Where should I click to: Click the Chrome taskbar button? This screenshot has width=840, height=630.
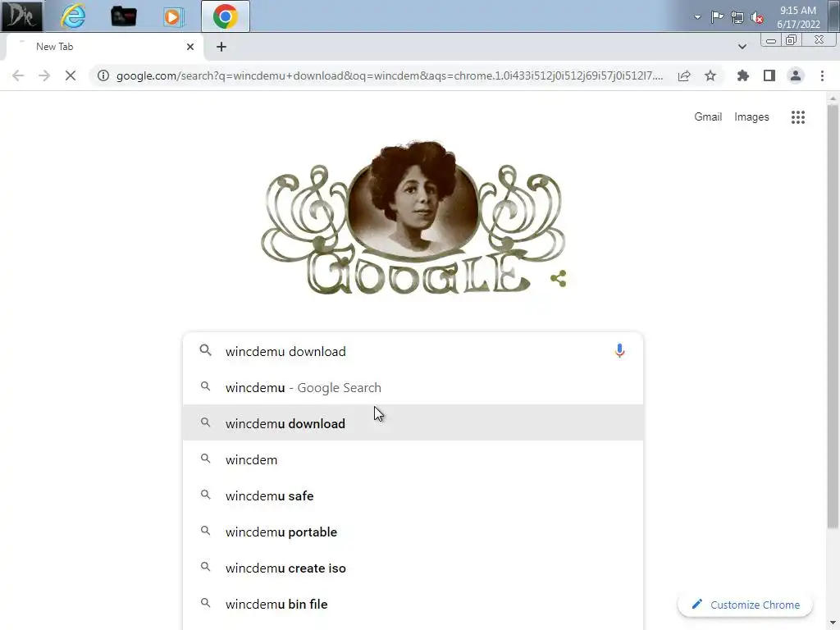click(225, 16)
